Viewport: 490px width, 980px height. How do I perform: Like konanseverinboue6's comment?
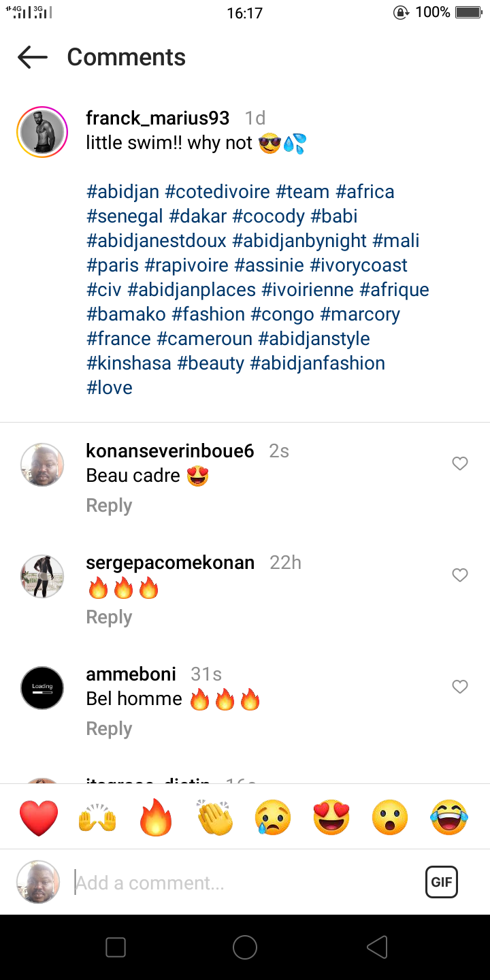tap(460, 463)
